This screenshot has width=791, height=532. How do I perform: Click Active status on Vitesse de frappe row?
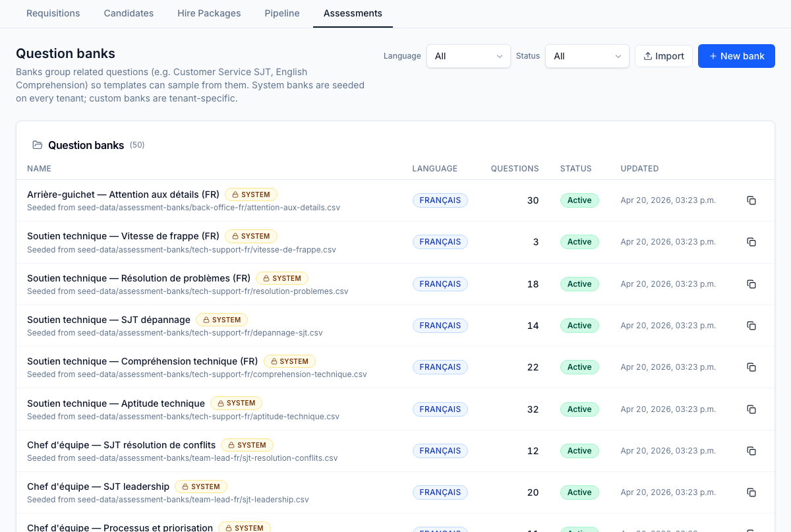click(579, 242)
